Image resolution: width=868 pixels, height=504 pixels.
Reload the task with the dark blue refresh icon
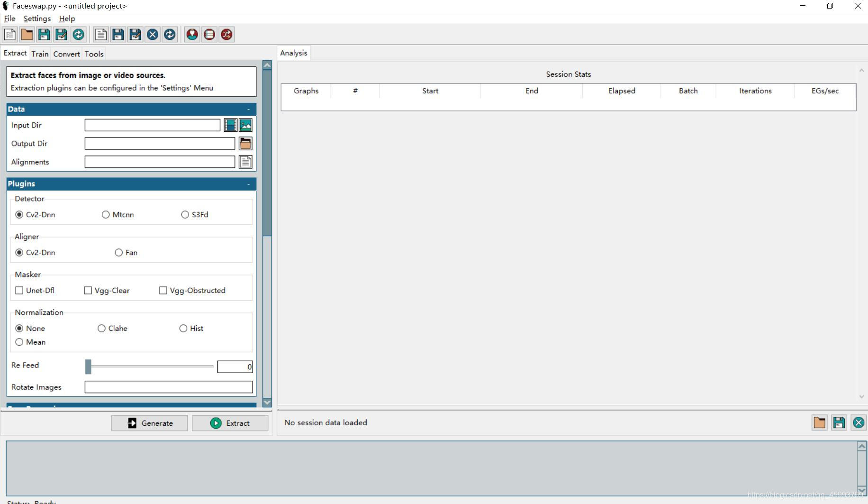(x=169, y=35)
